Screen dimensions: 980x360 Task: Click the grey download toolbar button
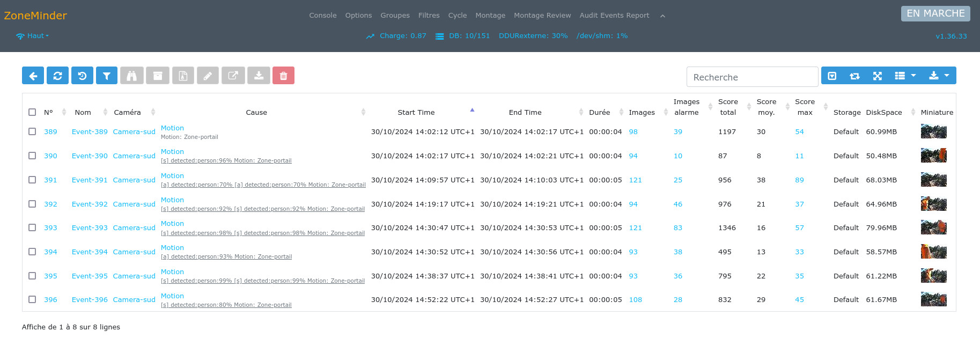pos(259,76)
